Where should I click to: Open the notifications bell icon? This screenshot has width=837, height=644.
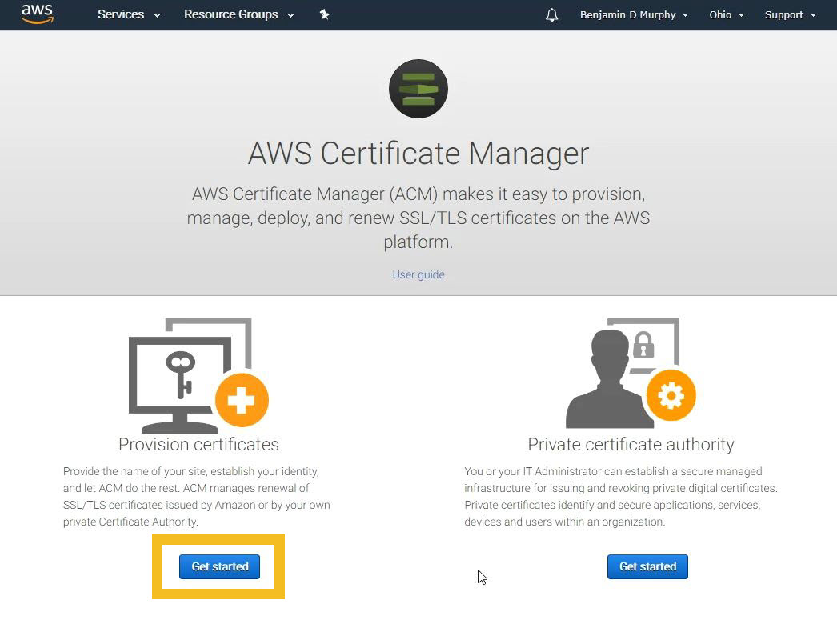click(551, 15)
